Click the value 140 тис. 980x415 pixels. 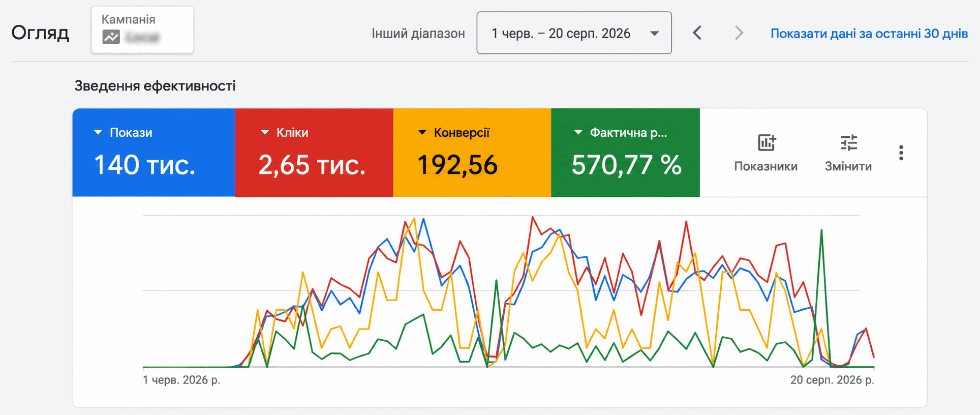(x=144, y=165)
